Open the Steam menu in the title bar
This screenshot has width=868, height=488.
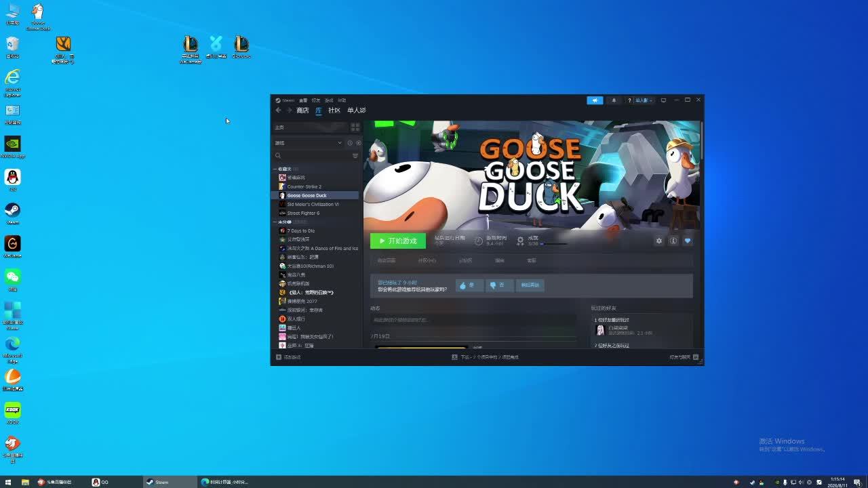click(x=285, y=100)
